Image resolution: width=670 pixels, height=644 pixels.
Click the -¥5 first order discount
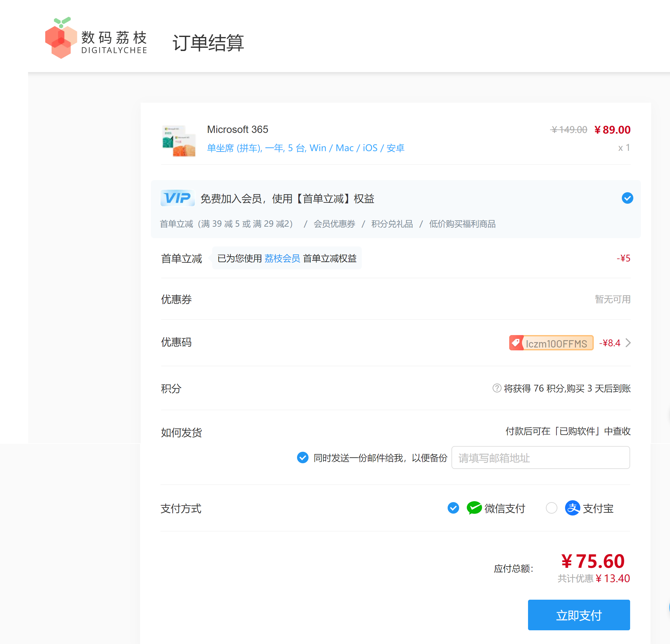623,258
